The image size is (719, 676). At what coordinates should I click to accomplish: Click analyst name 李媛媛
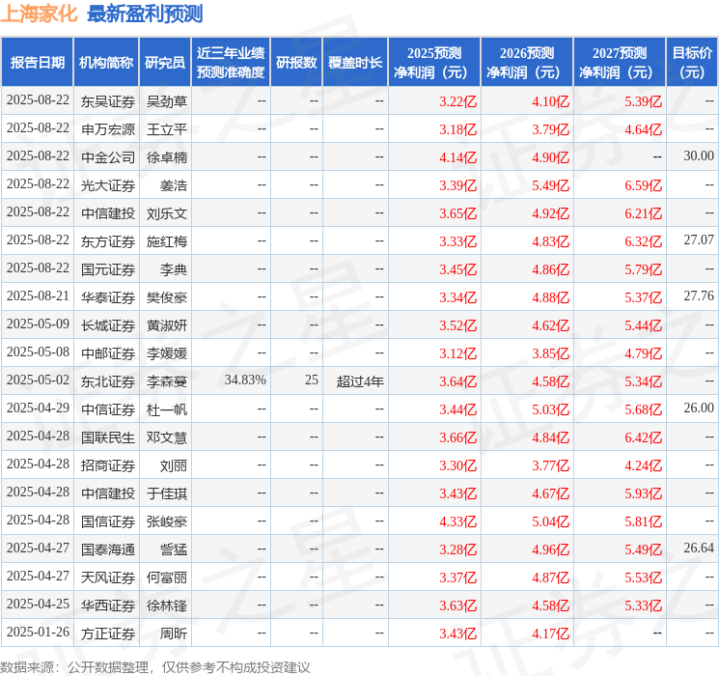pos(166,353)
